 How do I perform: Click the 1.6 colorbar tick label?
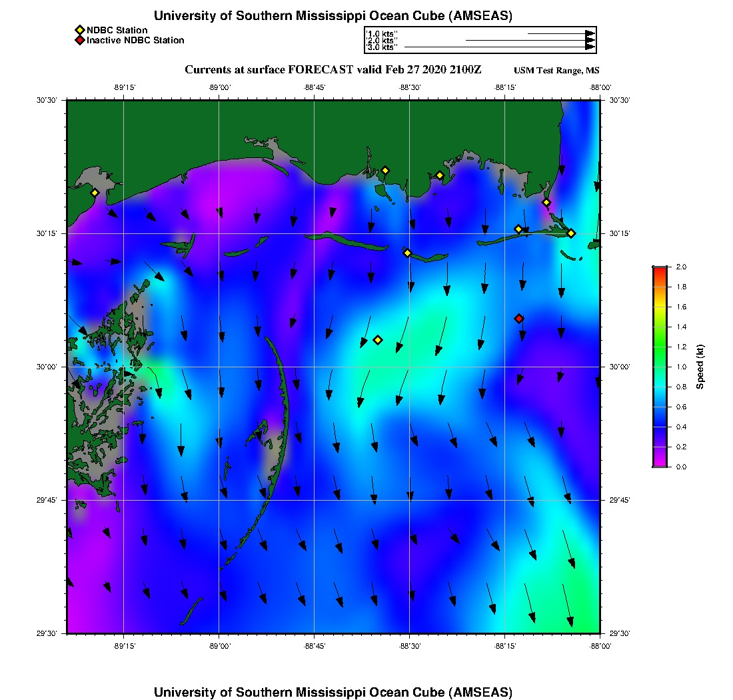coord(681,307)
